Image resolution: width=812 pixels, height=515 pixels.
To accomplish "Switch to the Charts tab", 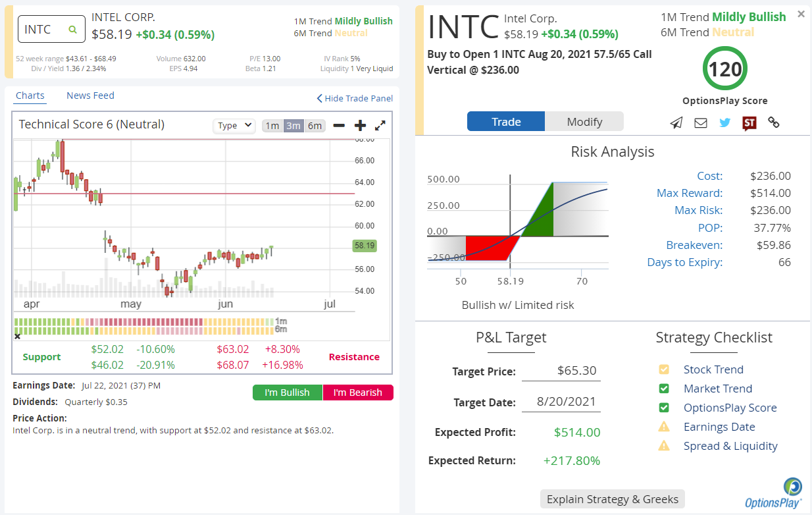I will point(30,95).
